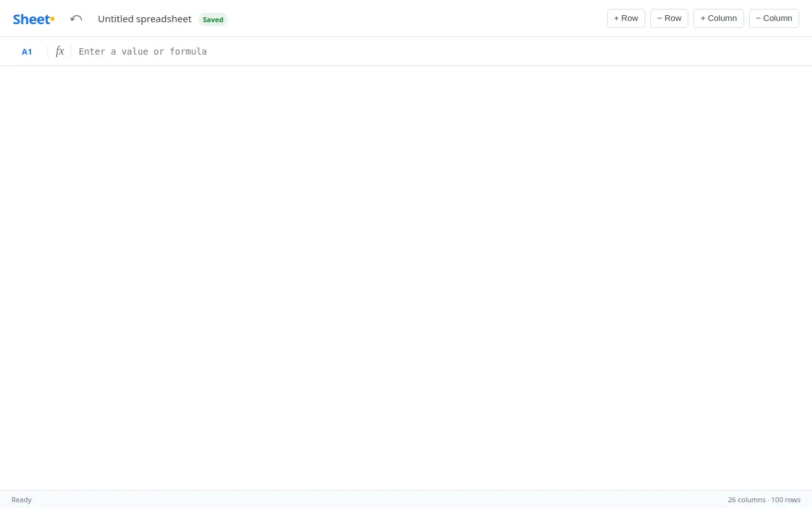The image size is (812, 508).
Task: Insert a column using + Column
Action: pos(719,18)
